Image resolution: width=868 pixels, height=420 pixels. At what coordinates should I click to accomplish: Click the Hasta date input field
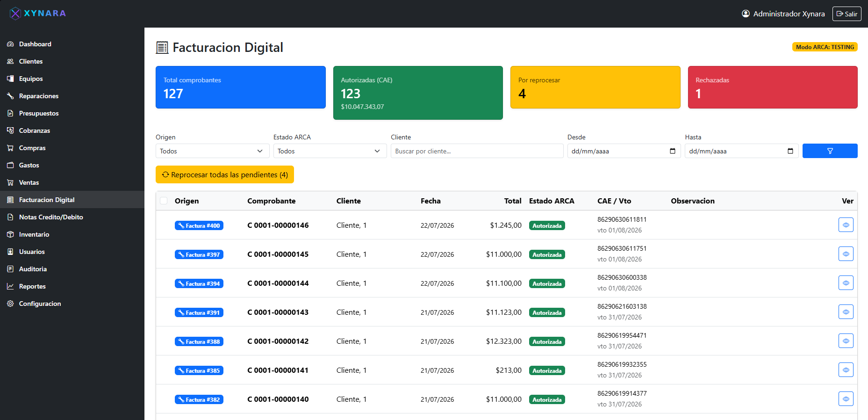tap(742, 151)
